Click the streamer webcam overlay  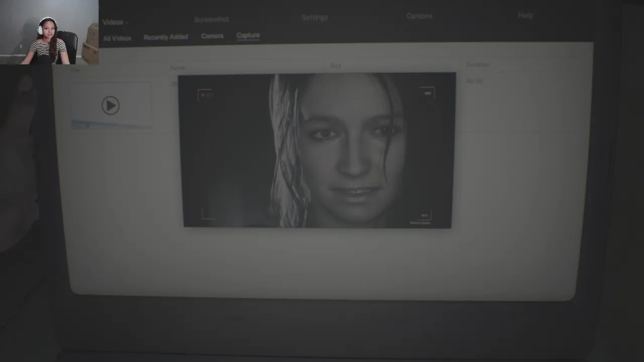[49, 32]
